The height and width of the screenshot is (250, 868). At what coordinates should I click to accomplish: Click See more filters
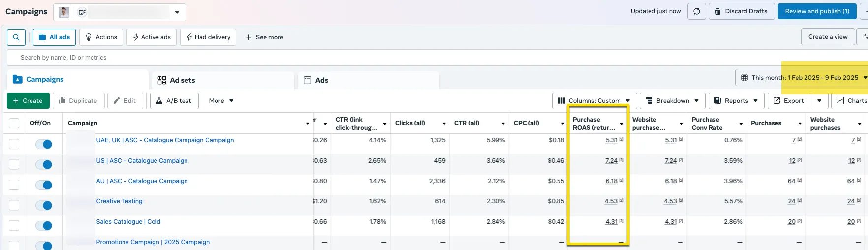coord(264,37)
